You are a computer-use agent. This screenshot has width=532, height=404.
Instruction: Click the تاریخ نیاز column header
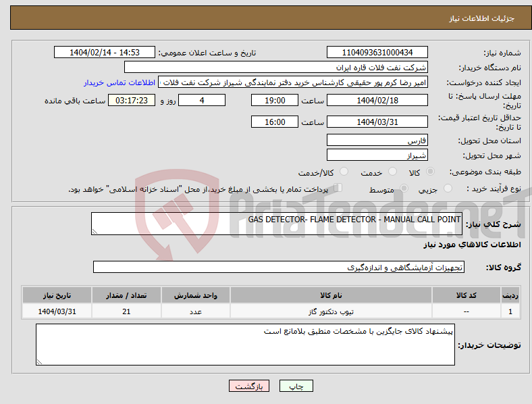tap(57, 295)
